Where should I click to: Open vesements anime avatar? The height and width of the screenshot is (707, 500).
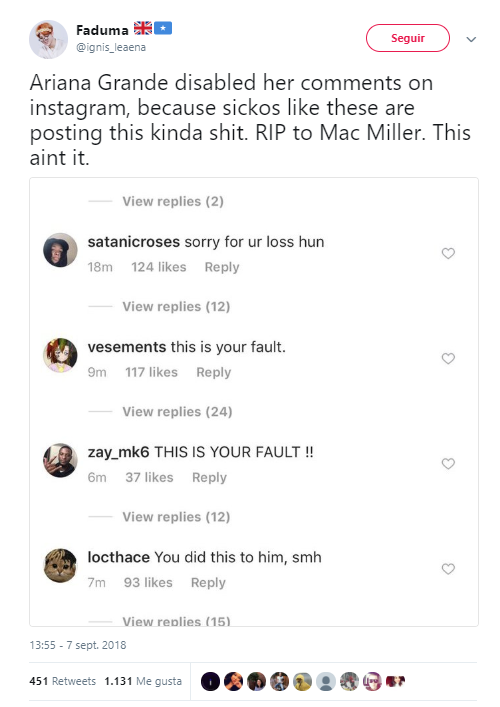point(60,355)
